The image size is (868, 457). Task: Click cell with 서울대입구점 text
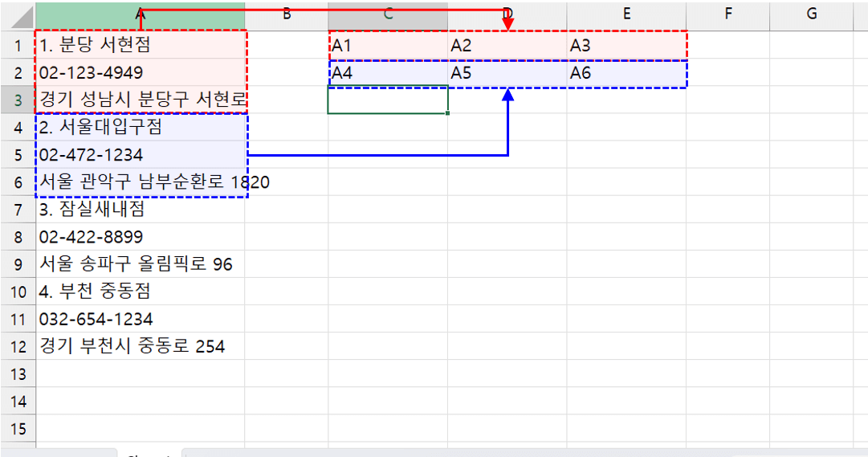140,128
